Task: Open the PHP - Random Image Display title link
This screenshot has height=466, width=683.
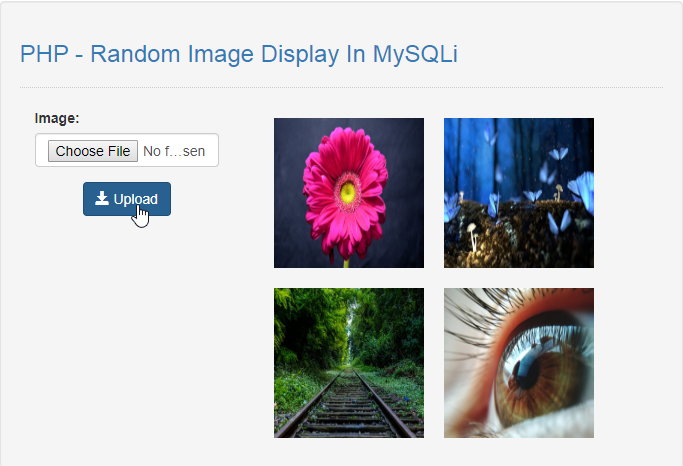Action: point(239,54)
